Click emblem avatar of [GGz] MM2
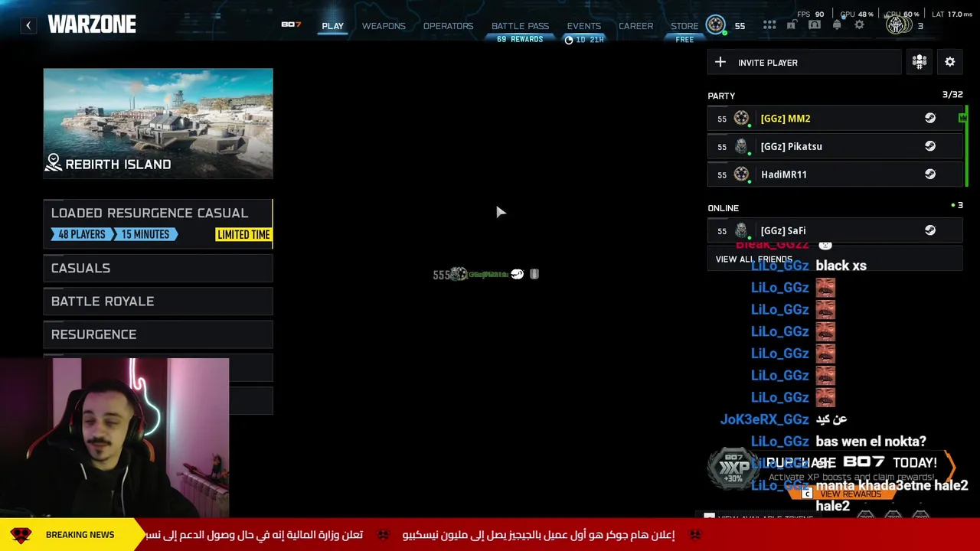The width and height of the screenshot is (980, 551). click(x=741, y=118)
